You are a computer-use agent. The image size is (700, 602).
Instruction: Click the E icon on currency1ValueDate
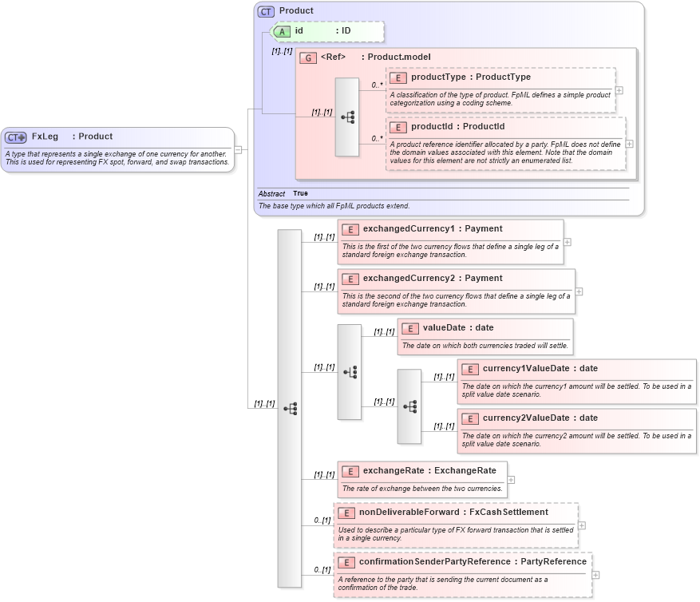pos(469,369)
